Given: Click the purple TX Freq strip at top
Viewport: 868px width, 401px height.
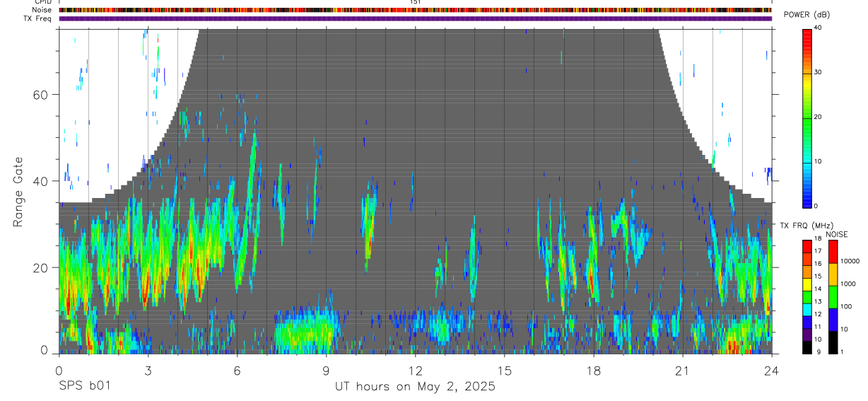Looking at the screenshot, I should tap(416, 18).
